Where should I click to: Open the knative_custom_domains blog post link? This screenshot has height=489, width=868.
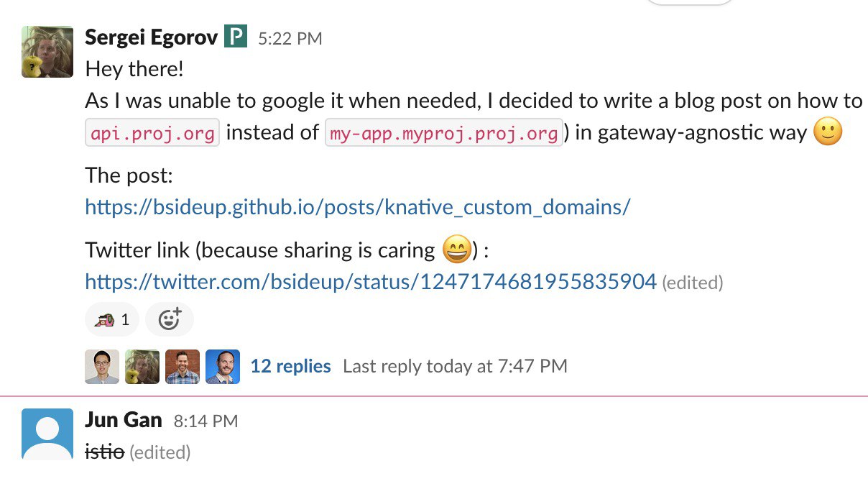[x=358, y=207]
